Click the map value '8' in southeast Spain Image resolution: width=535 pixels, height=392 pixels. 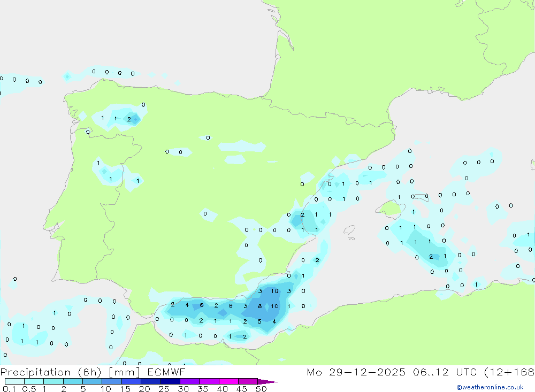point(259,306)
